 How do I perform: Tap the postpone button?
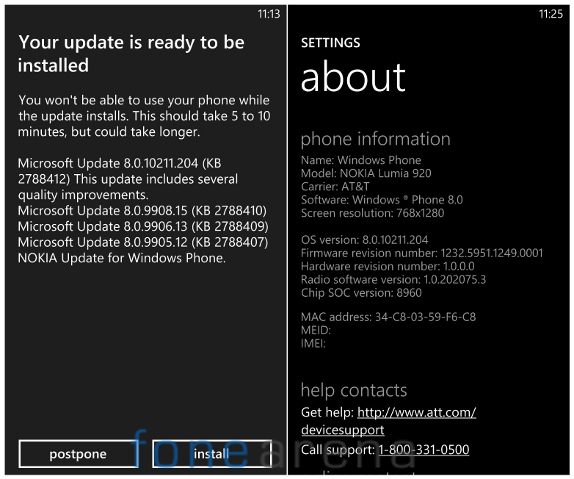78,454
